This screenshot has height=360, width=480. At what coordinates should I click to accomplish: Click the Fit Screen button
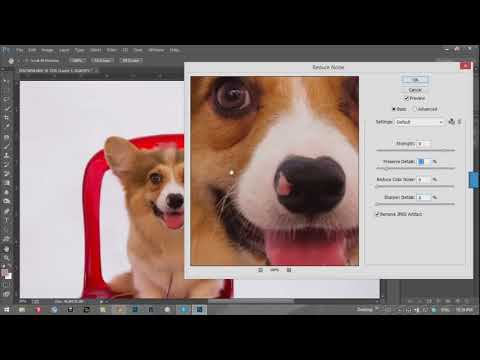pos(102,60)
